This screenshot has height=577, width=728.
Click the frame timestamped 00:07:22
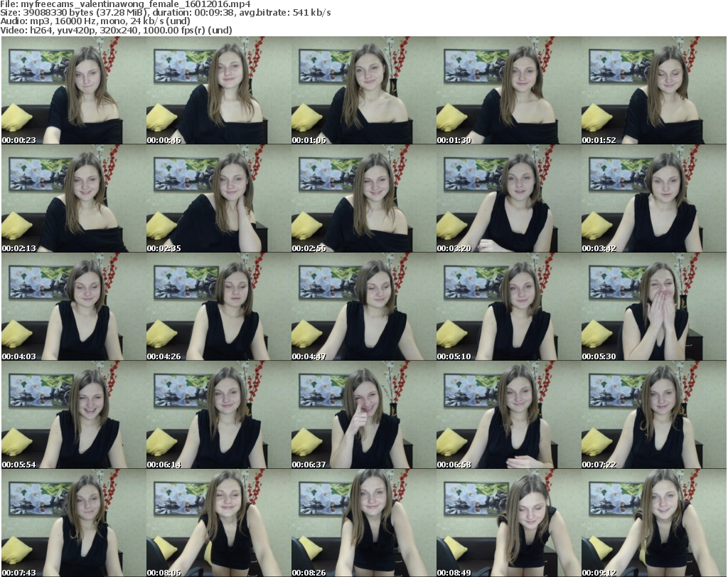[x=654, y=415]
